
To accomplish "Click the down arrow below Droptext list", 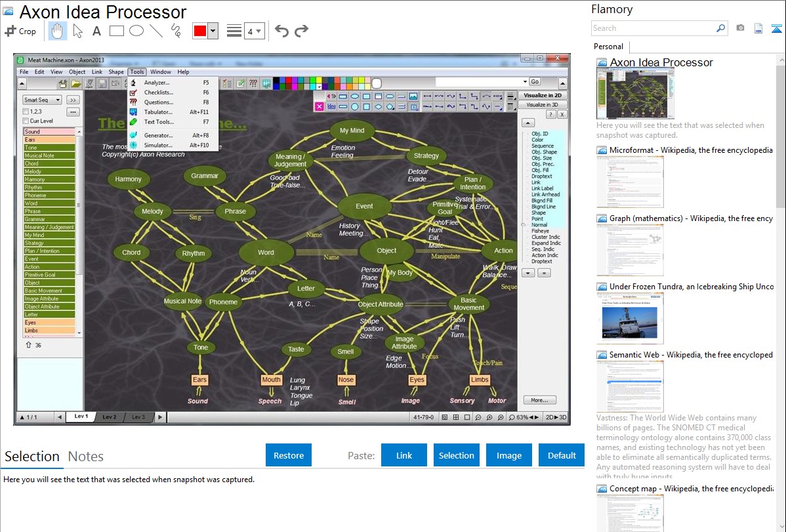I will click(x=528, y=274).
